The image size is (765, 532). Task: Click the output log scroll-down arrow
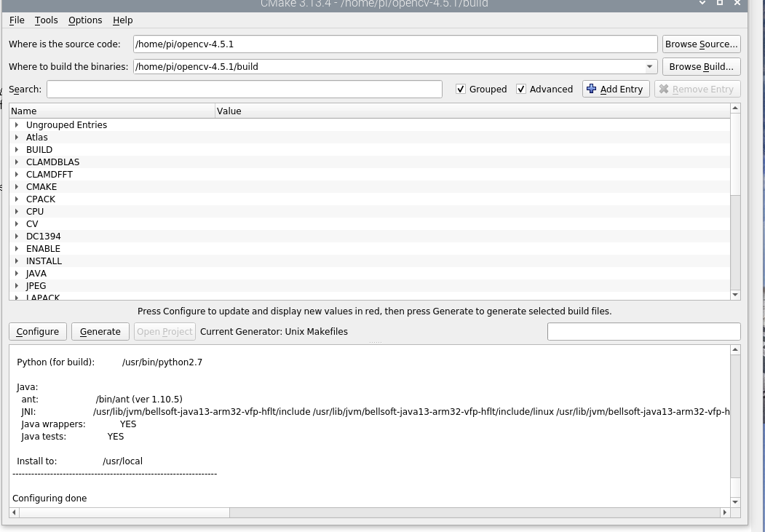coord(735,501)
